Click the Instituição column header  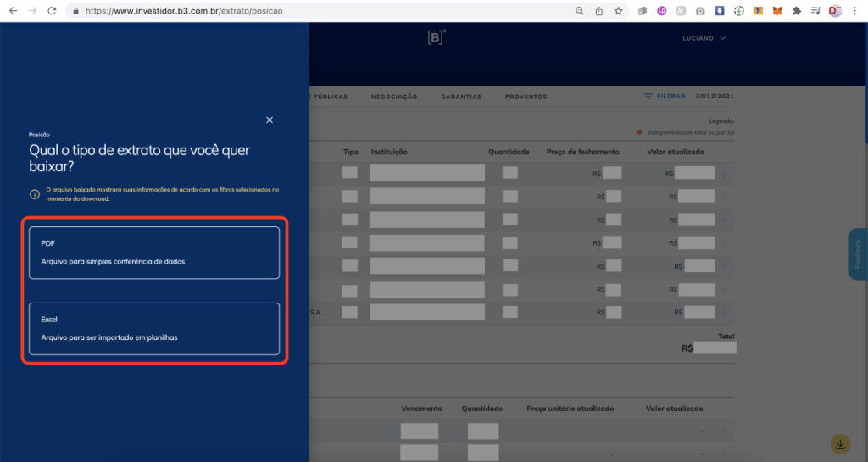pyautogui.click(x=389, y=152)
